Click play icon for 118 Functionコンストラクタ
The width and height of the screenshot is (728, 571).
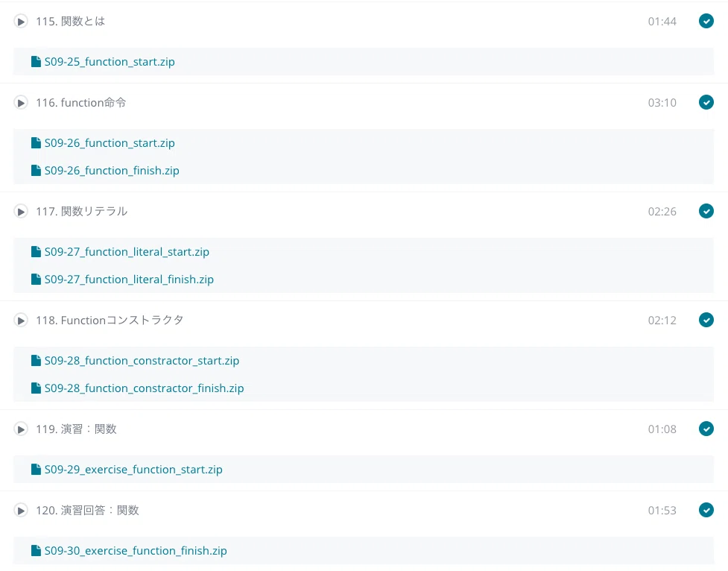tap(20, 321)
